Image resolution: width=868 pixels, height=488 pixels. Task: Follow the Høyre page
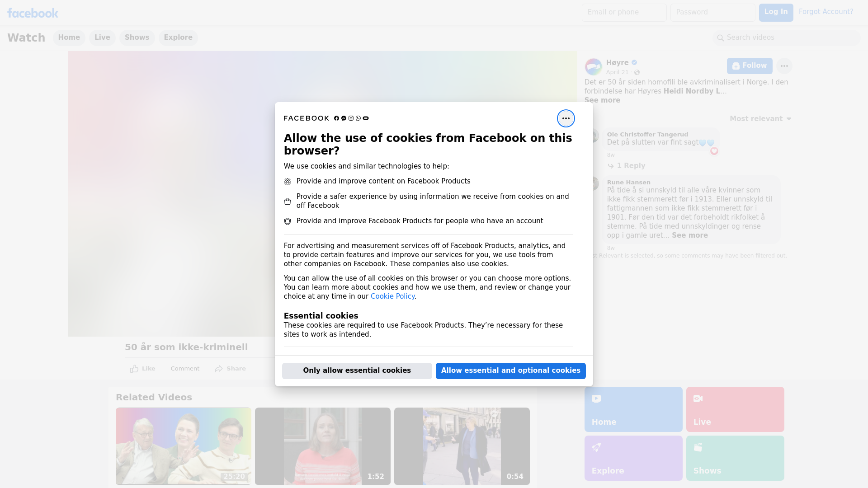(749, 66)
